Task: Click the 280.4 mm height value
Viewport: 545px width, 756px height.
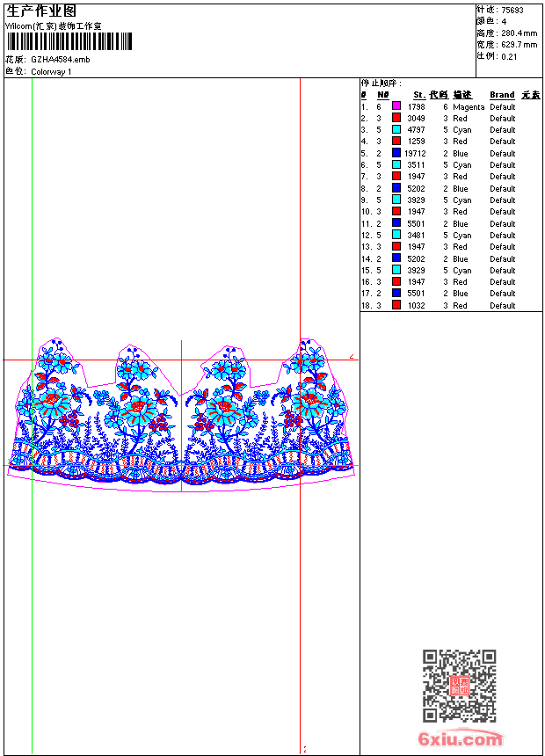Action: (519, 33)
